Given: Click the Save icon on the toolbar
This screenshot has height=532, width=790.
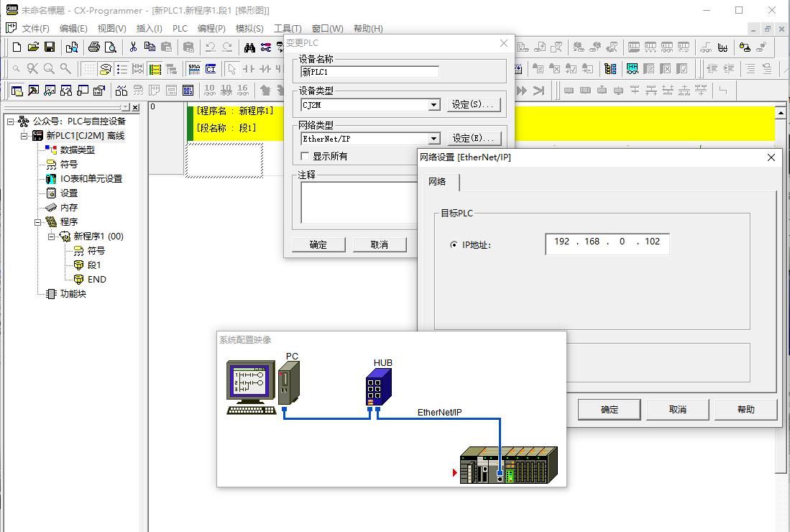Looking at the screenshot, I should [50, 47].
